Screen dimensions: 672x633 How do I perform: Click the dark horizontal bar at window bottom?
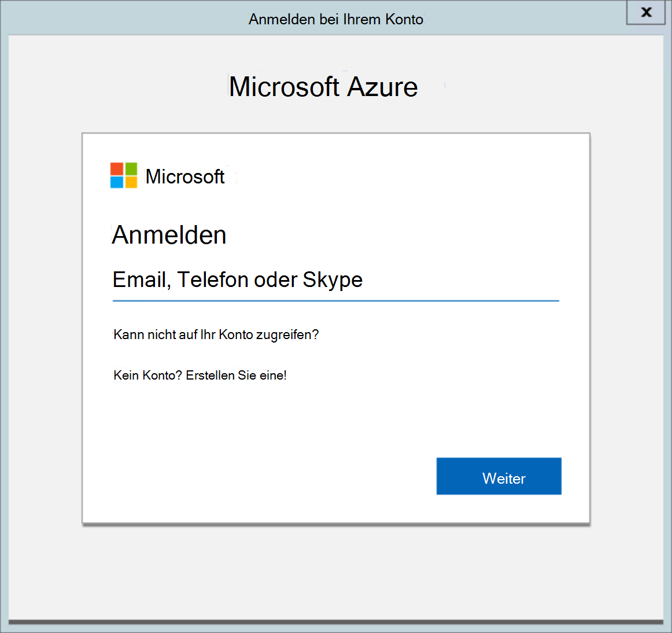click(x=335, y=623)
